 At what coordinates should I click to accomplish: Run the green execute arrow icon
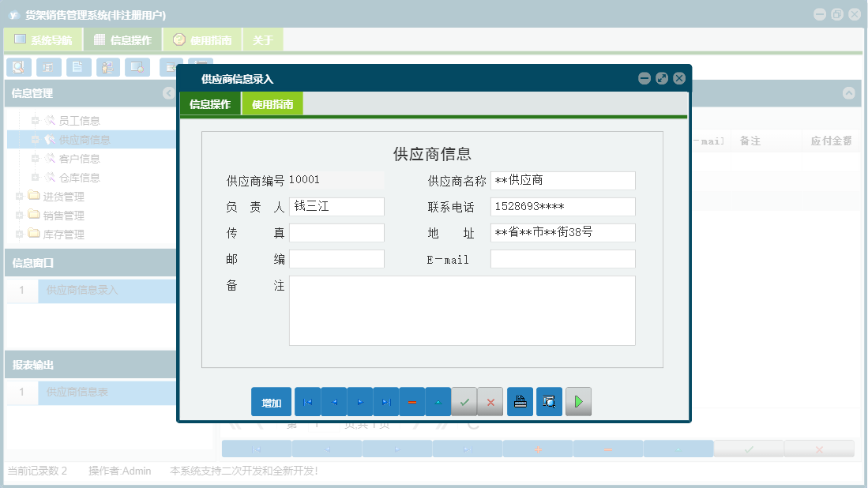pyautogui.click(x=578, y=401)
